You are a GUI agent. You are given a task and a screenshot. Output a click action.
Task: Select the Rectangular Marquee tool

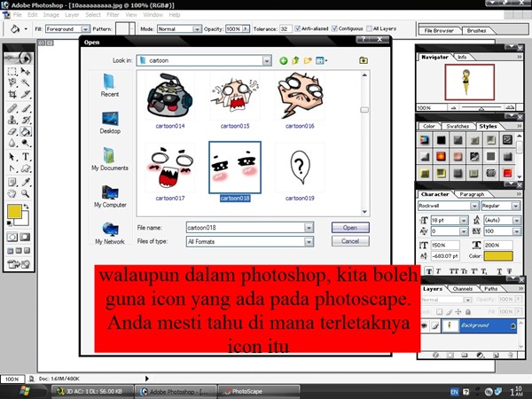coord(12,71)
